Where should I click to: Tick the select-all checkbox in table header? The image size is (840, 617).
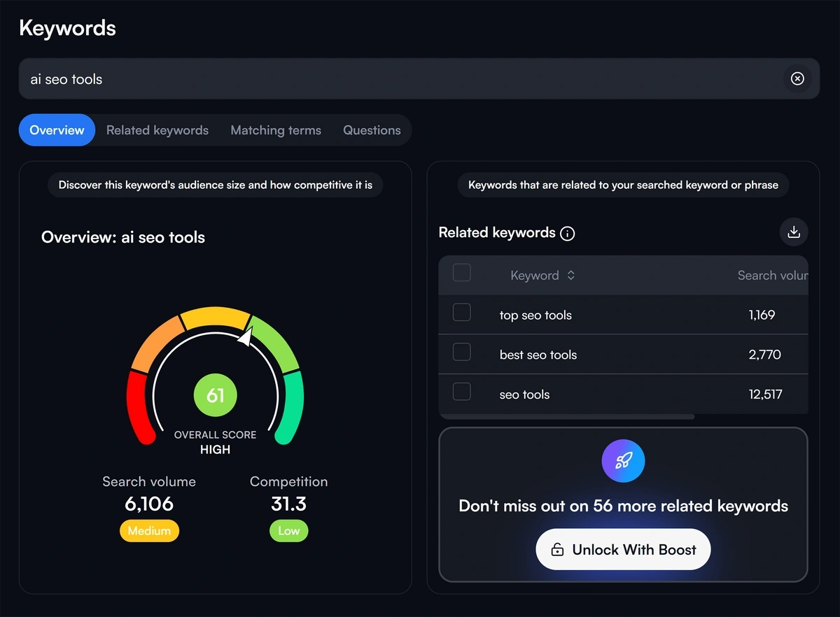coord(462,273)
